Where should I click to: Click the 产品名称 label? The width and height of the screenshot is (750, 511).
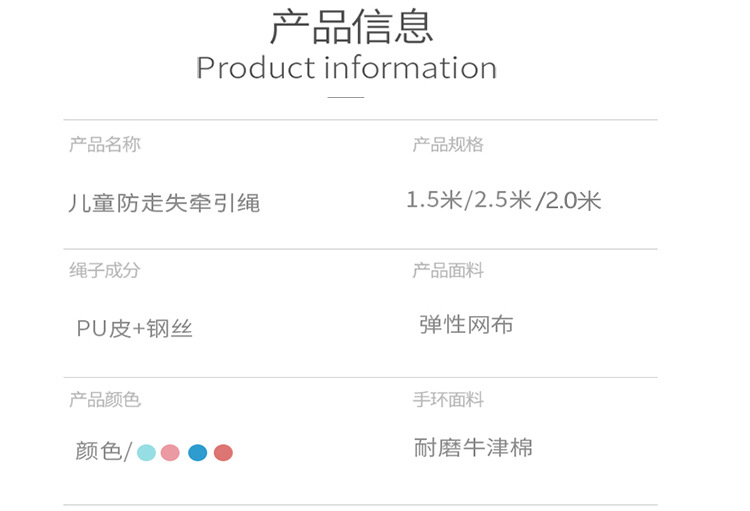(105, 145)
